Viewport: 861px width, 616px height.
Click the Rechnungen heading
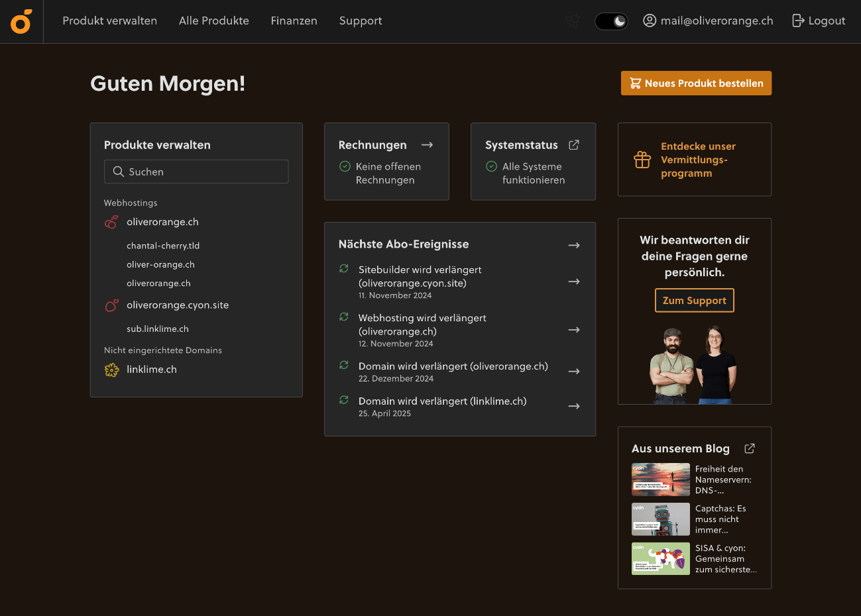[373, 145]
